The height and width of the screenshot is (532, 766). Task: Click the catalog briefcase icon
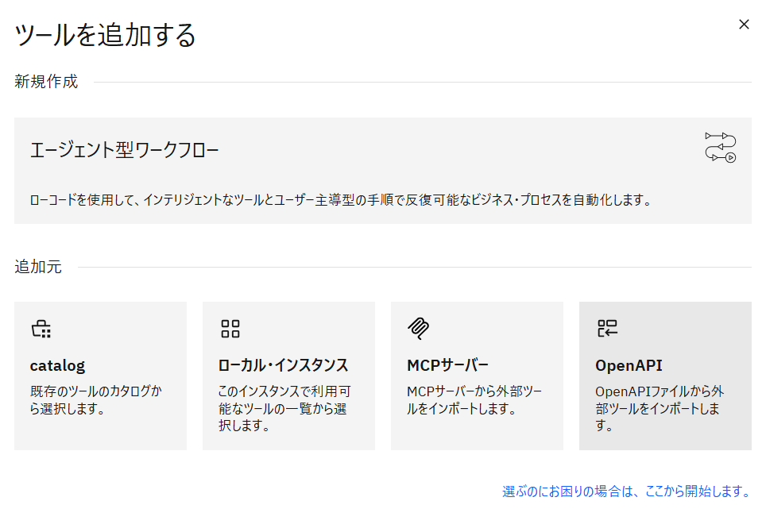click(41, 329)
